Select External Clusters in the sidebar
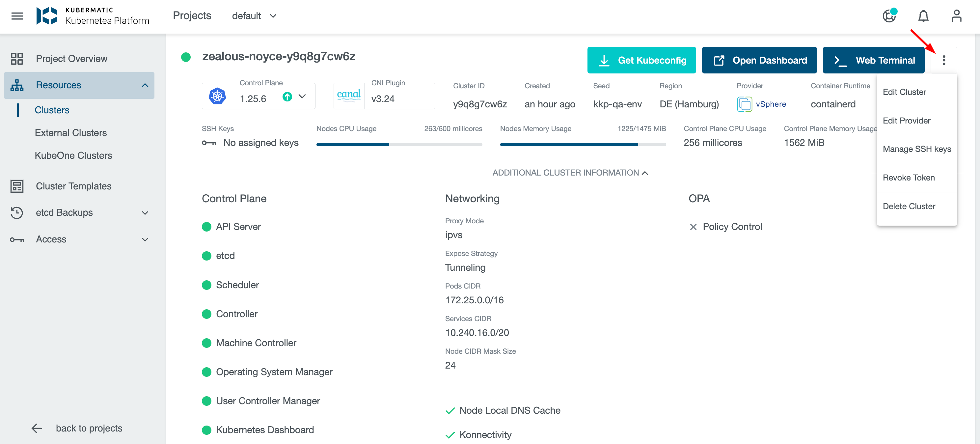The width and height of the screenshot is (980, 444). click(71, 132)
